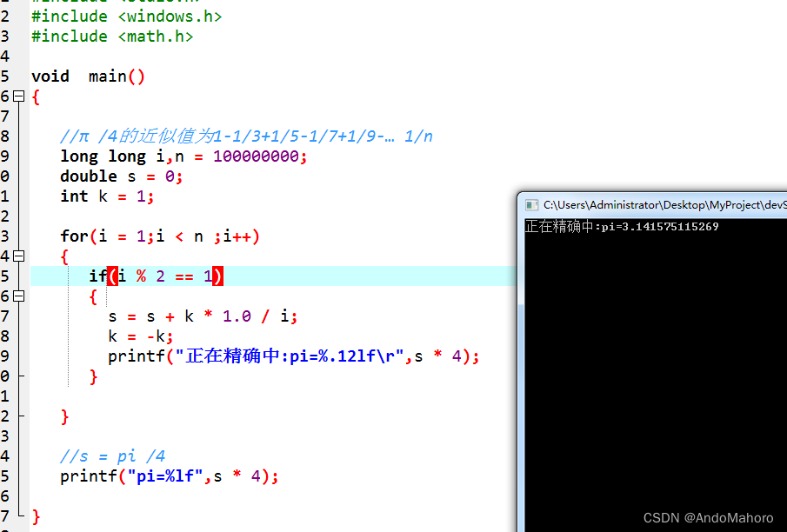Click the value 100000000 in code

[256, 156]
